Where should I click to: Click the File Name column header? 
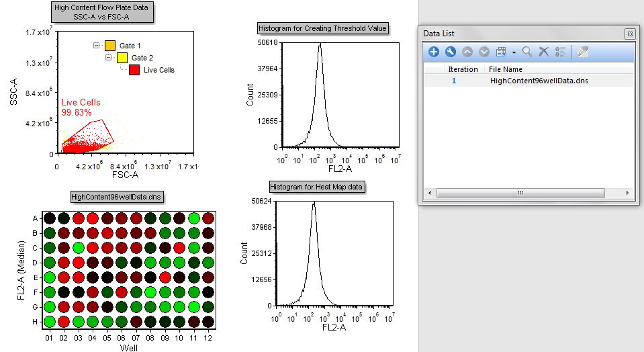point(505,69)
